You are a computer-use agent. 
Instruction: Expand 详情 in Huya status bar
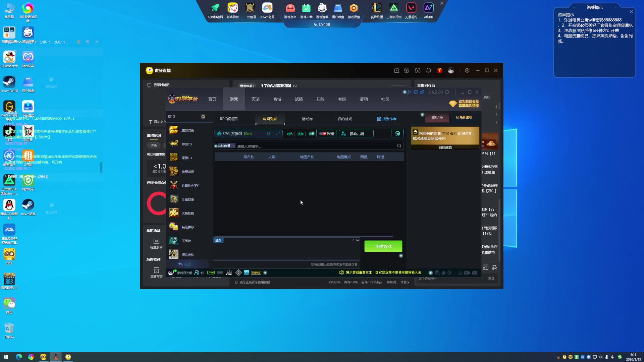(405, 282)
